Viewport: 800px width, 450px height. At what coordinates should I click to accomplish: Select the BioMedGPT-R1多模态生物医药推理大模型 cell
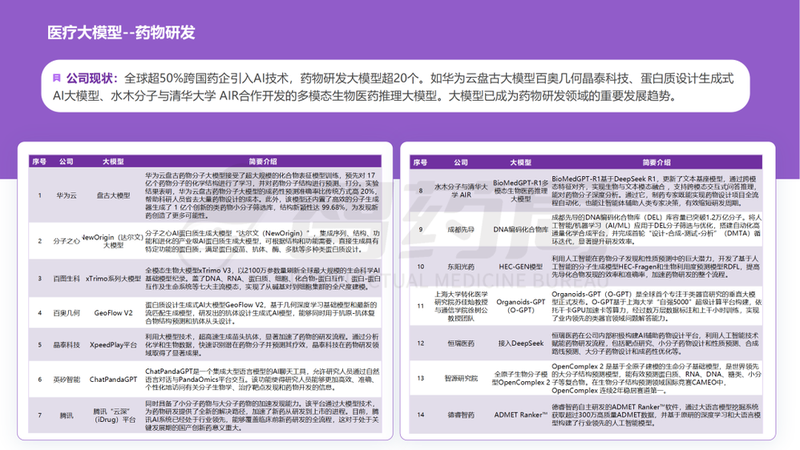tap(520, 190)
